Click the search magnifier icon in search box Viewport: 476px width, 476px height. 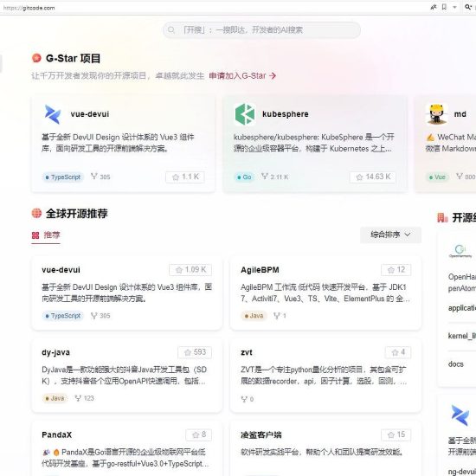tap(171, 30)
